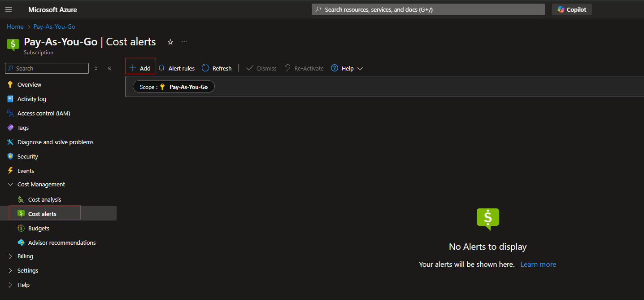
Task: Focus the global search resources field
Action: click(428, 9)
